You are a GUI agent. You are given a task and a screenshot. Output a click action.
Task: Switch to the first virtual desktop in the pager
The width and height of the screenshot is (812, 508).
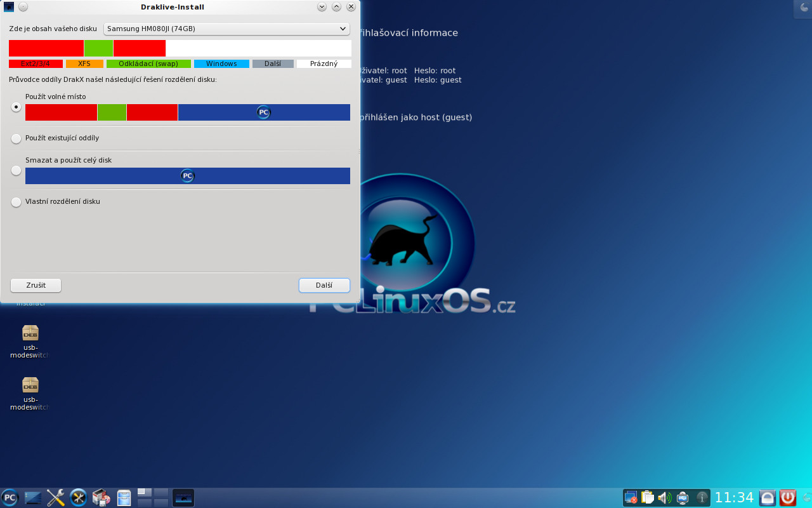(x=145, y=493)
